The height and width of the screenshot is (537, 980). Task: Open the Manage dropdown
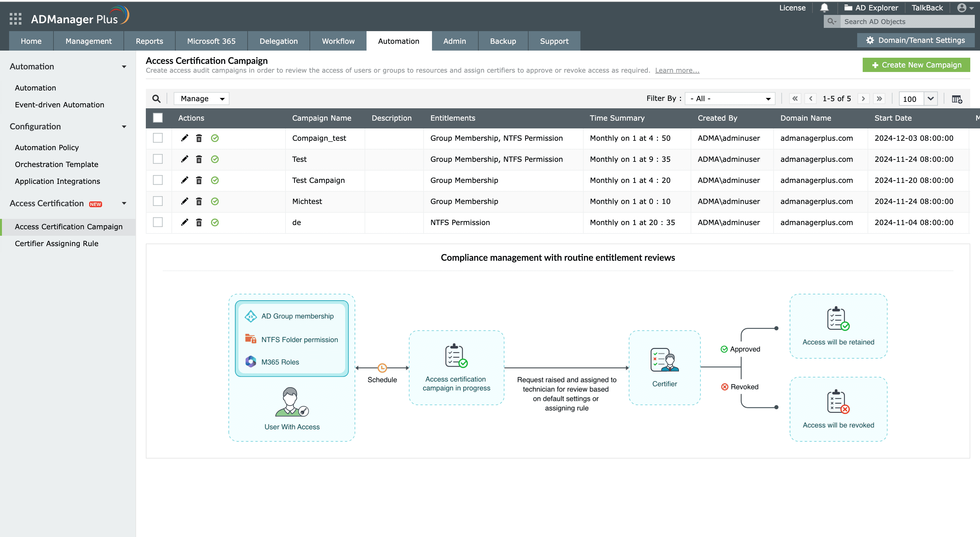(202, 99)
